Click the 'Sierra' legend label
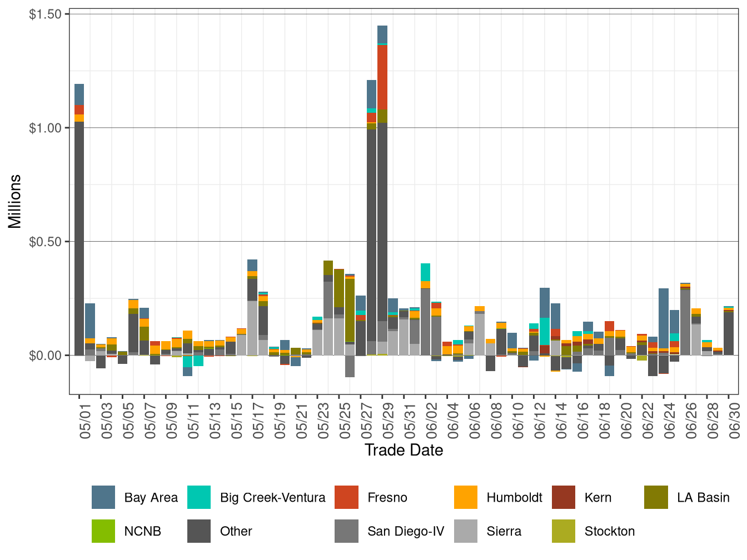This screenshot has width=747, height=560. click(x=504, y=532)
